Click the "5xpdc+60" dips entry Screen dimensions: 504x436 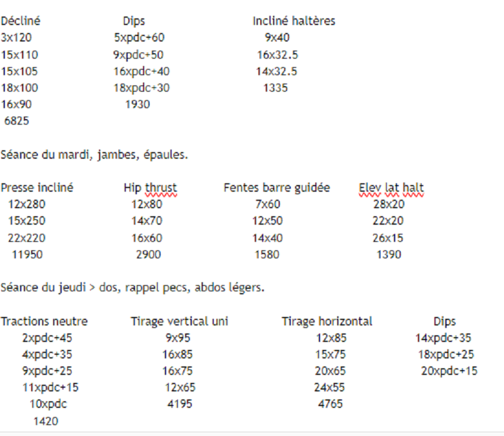pos(139,38)
